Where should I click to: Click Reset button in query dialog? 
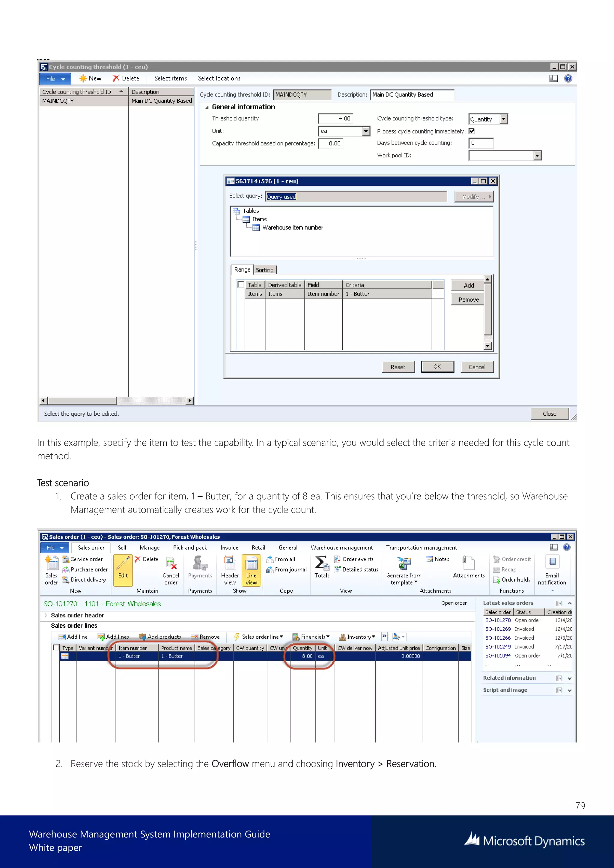click(x=398, y=367)
